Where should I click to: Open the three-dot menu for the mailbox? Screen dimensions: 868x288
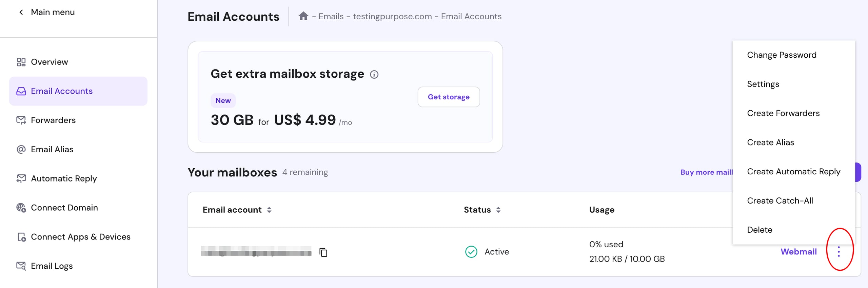839,251
